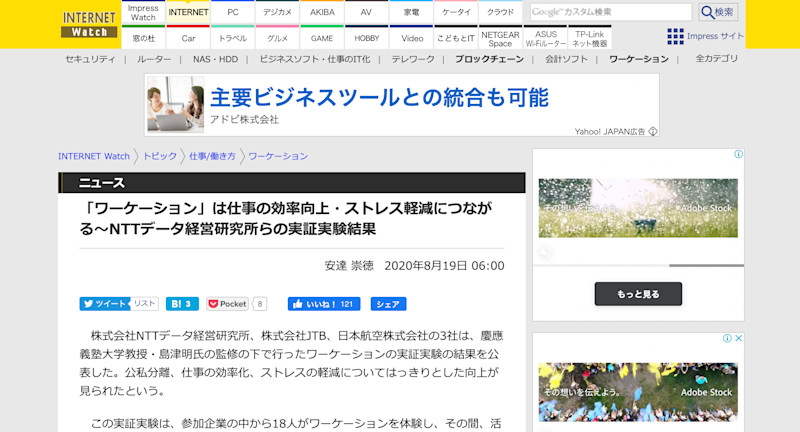Open the クラウド tab

click(501, 12)
